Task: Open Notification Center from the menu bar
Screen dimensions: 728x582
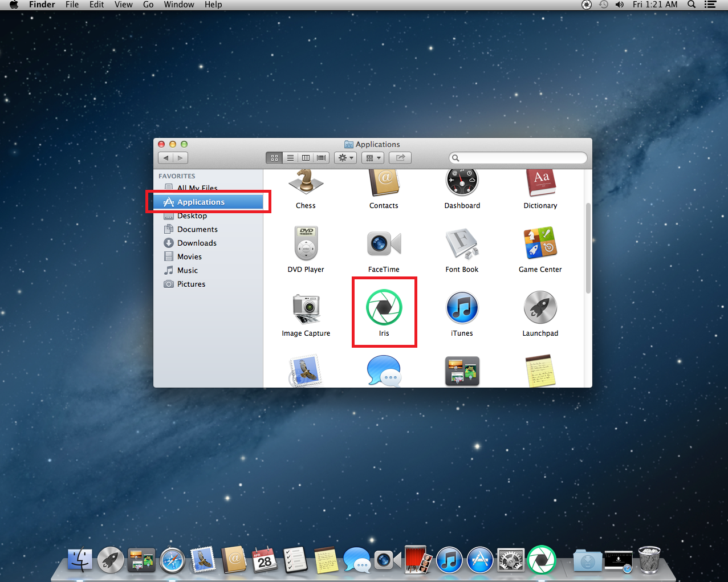Action: coord(710,5)
